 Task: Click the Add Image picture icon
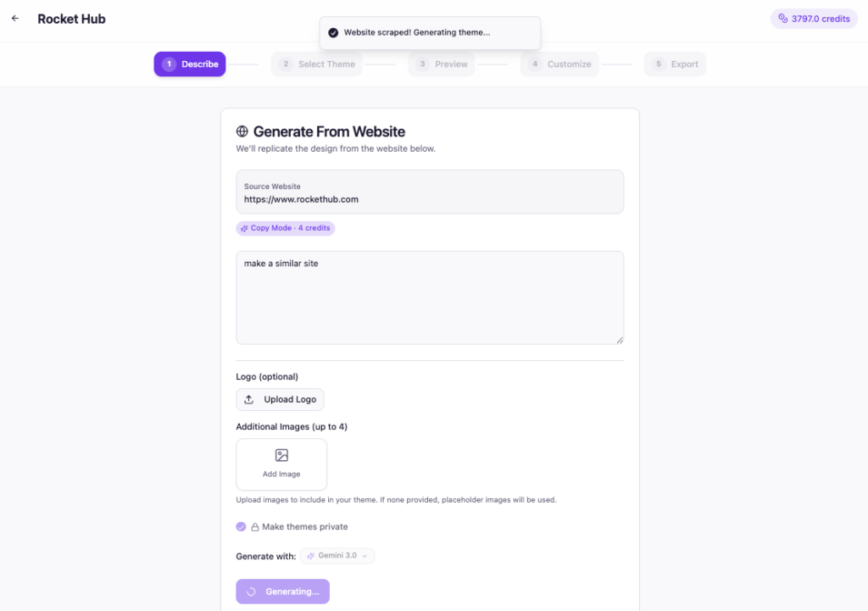(281, 456)
